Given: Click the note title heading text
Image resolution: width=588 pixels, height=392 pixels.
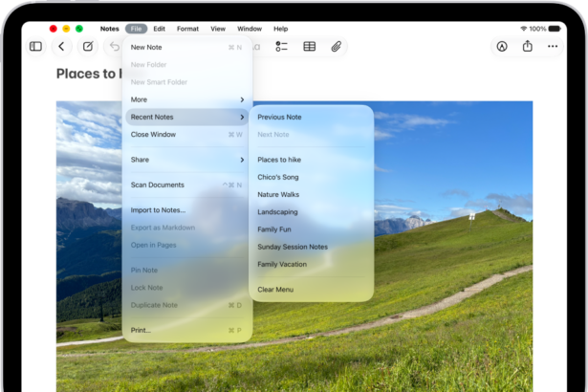Looking at the screenshot, I should pos(89,74).
